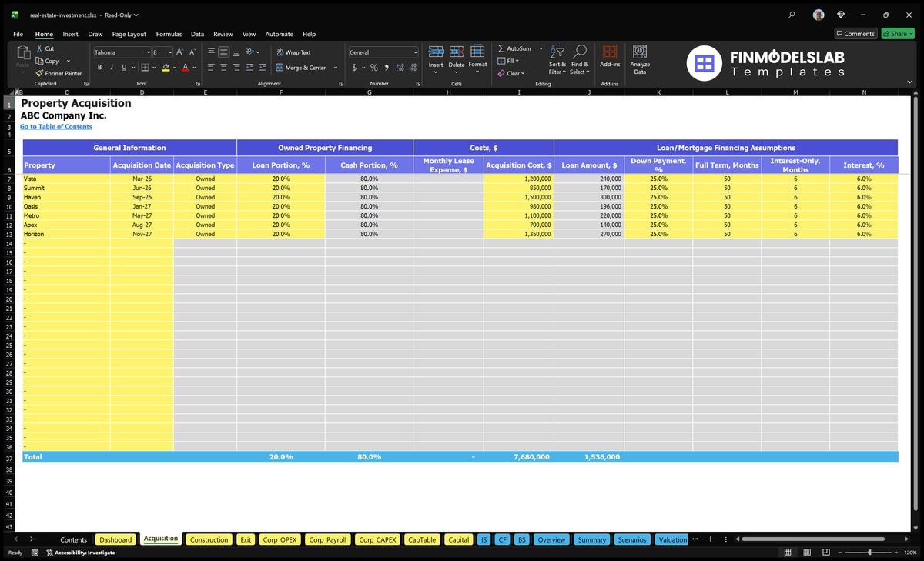Open the Formulas ribbon tab
The height and width of the screenshot is (561, 924).
pos(169,34)
